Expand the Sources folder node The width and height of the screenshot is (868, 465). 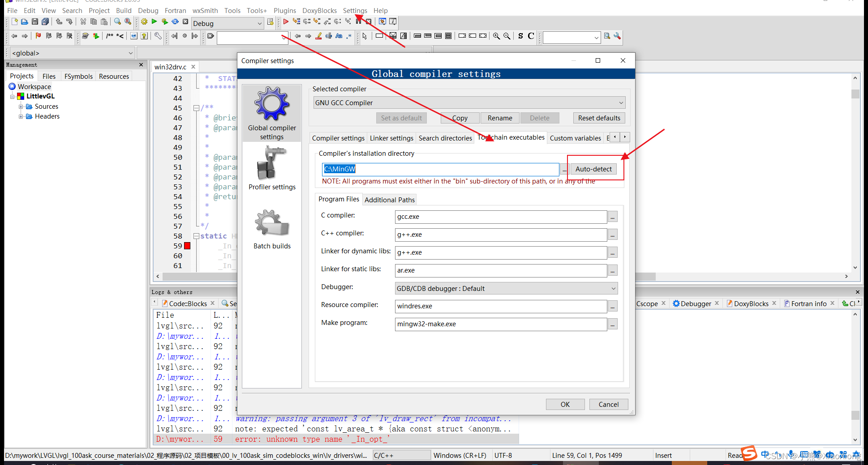coord(21,107)
